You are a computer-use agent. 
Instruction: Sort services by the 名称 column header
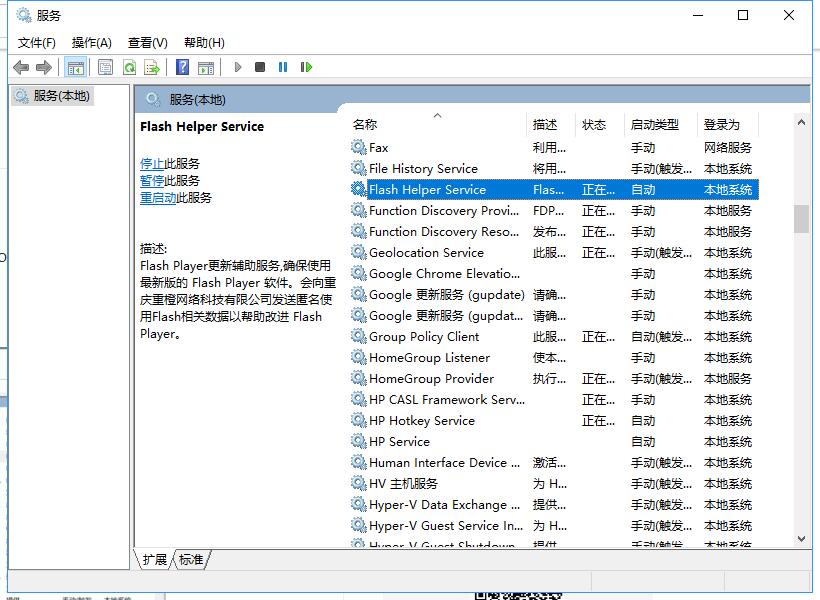364,124
